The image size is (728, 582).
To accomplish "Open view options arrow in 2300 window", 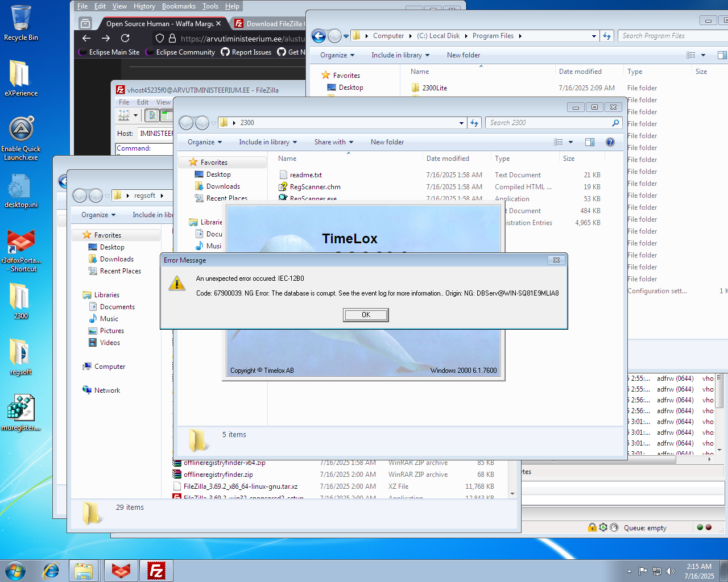I will coord(570,142).
